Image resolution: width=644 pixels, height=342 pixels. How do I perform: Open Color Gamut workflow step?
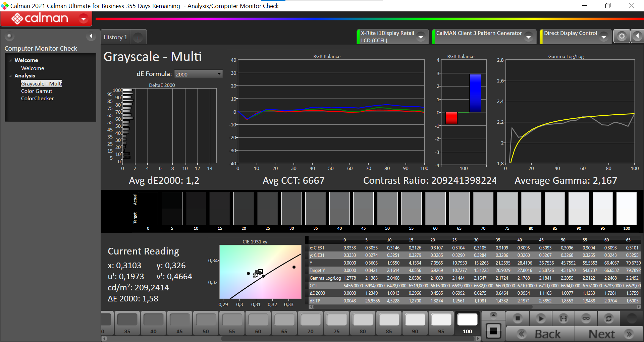click(37, 91)
